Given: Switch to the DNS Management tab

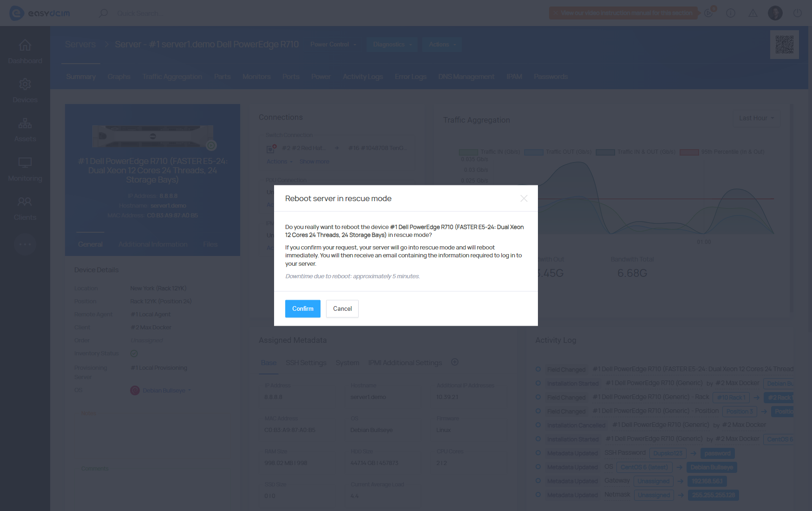Looking at the screenshot, I should click(466, 77).
